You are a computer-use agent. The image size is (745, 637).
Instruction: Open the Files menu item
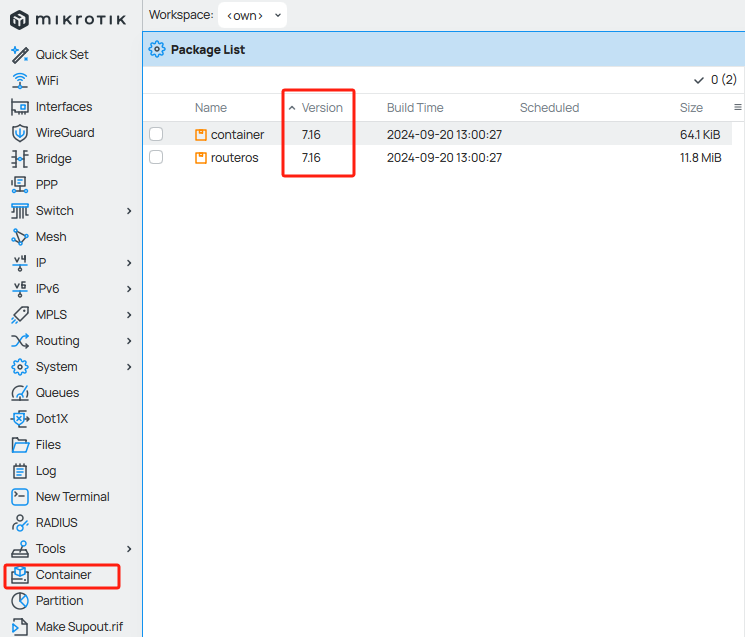(x=48, y=445)
